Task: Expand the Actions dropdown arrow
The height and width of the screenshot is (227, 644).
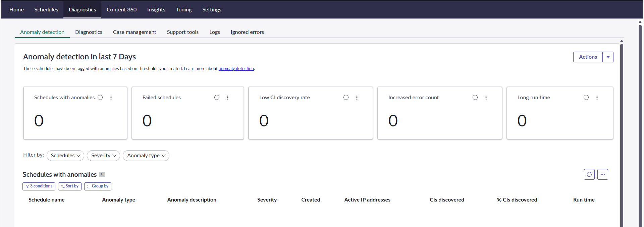Action: pyautogui.click(x=608, y=57)
